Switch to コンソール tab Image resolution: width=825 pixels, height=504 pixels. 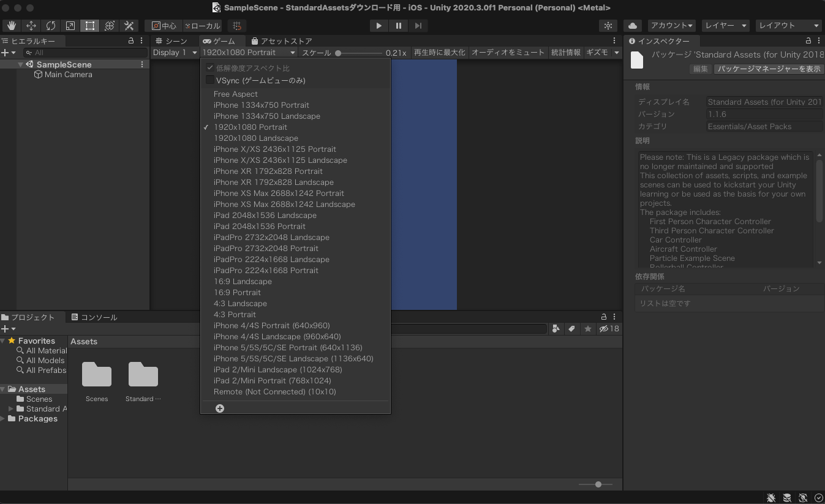pos(94,317)
